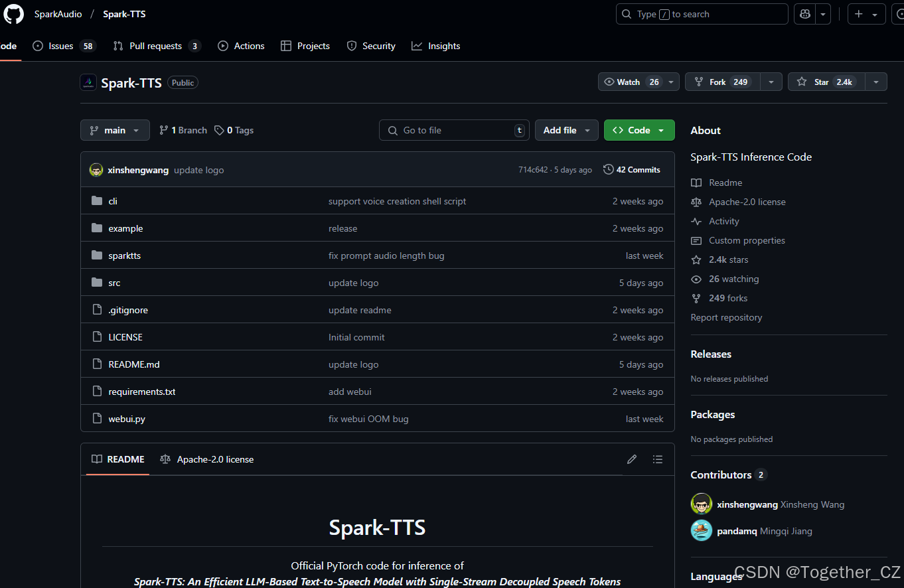Open the xinshengwang commit author avatar

tap(96, 170)
